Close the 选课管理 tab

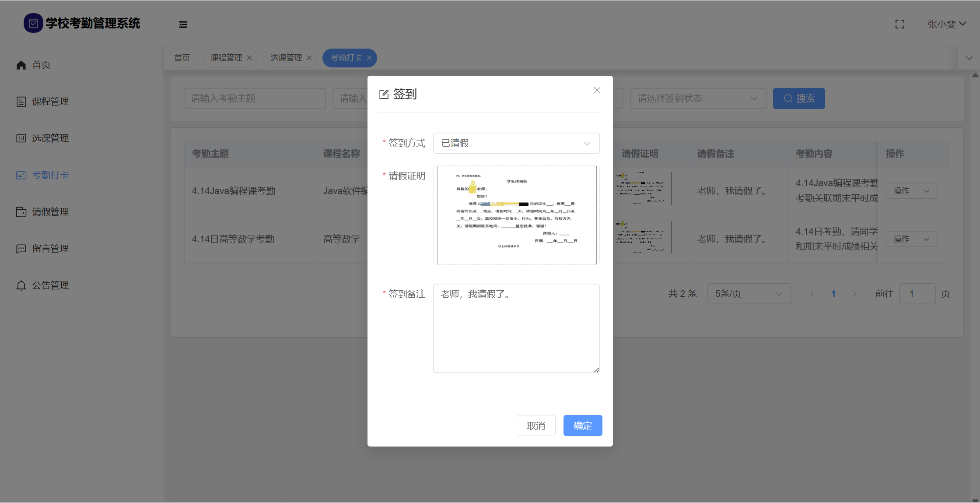tap(309, 58)
